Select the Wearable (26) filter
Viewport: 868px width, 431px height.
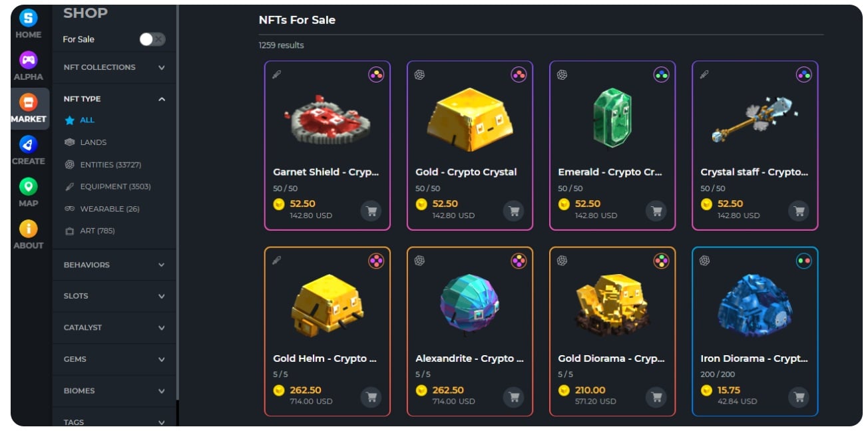point(109,209)
